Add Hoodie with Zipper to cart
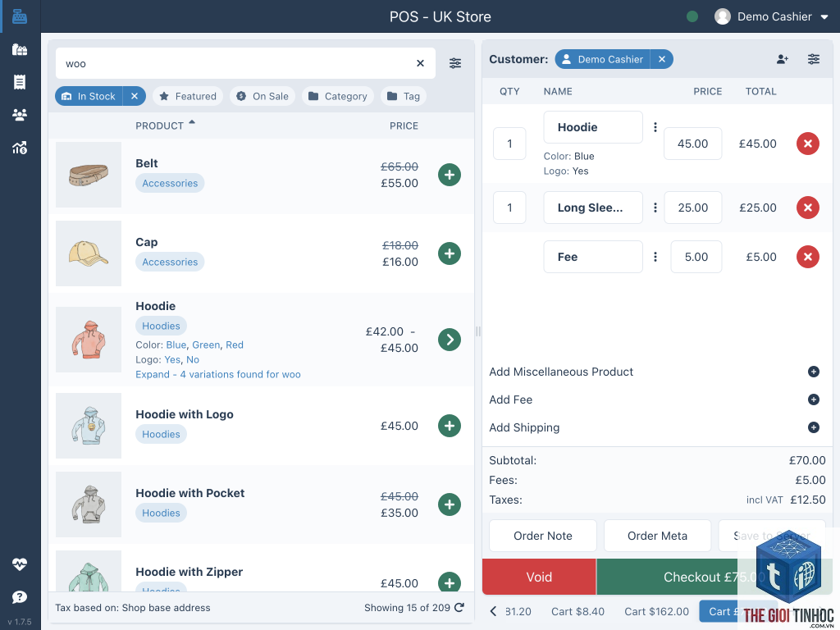 pos(450,582)
